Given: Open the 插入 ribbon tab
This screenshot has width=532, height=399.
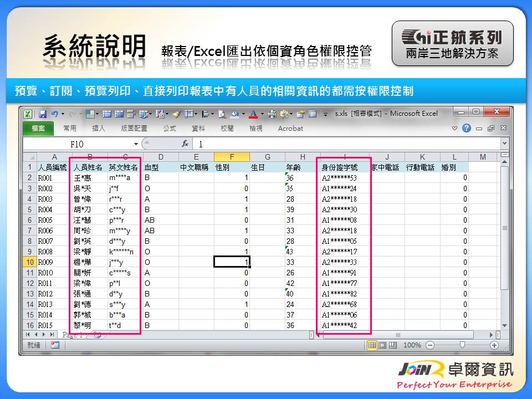Looking at the screenshot, I should (x=98, y=129).
